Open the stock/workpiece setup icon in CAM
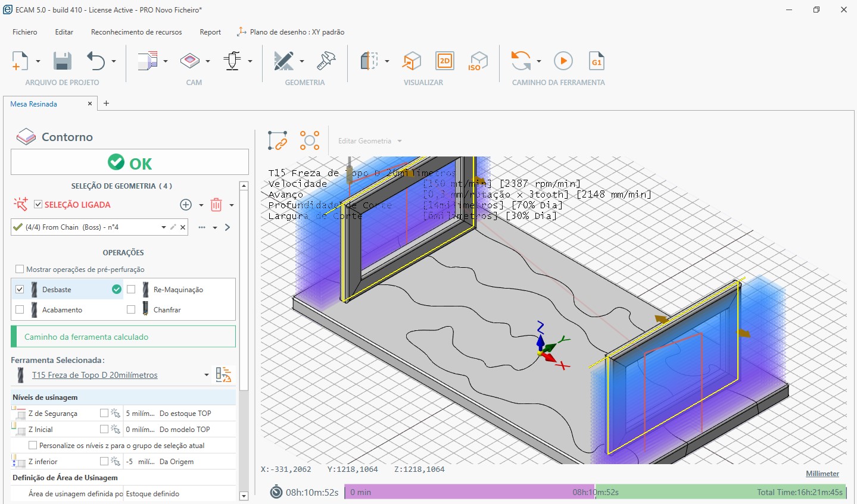The image size is (857, 504). (x=147, y=61)
